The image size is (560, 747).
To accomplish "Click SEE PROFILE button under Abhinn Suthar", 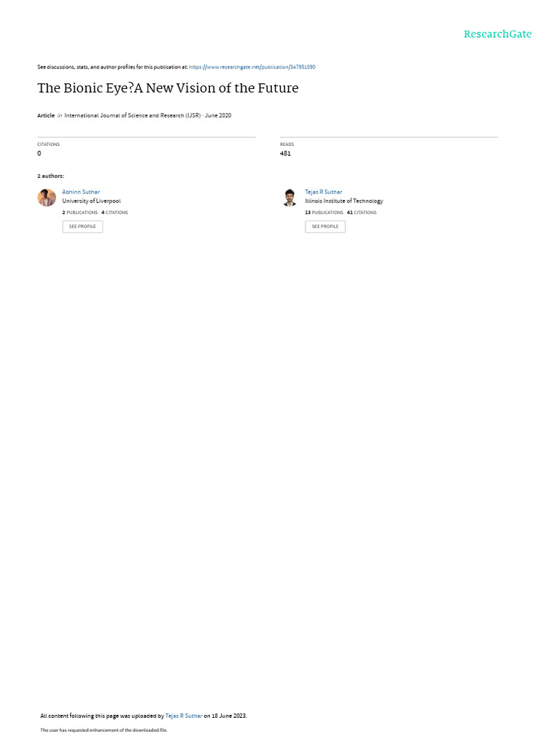I will point(82,226).
